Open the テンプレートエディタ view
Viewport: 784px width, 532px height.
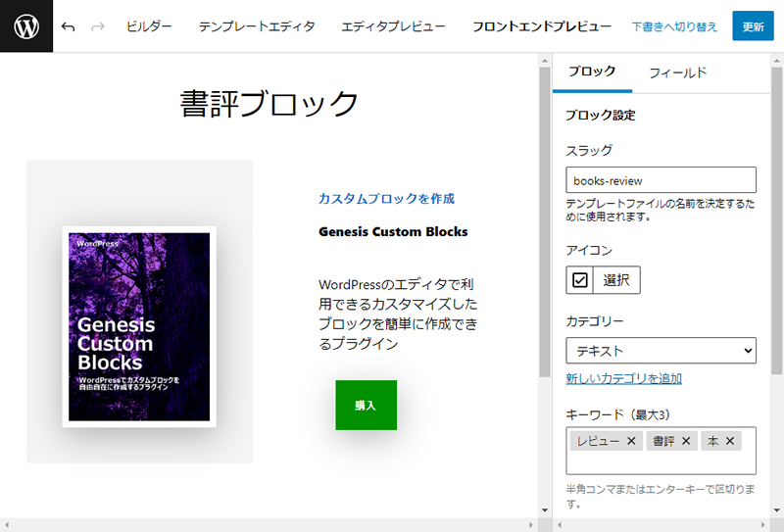(257, 26)
